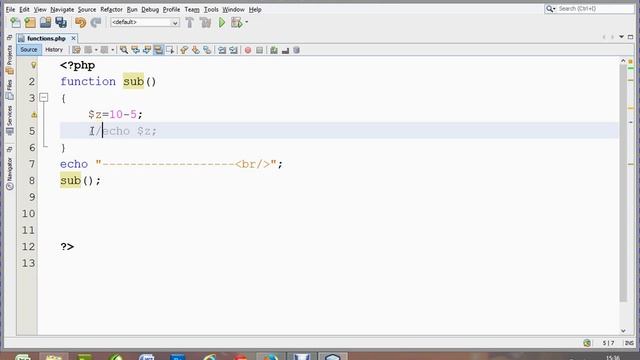Click the Redo arrow icon
This screenshot has width=640, height=360.
pyautogui.click(x=96, y=22)
